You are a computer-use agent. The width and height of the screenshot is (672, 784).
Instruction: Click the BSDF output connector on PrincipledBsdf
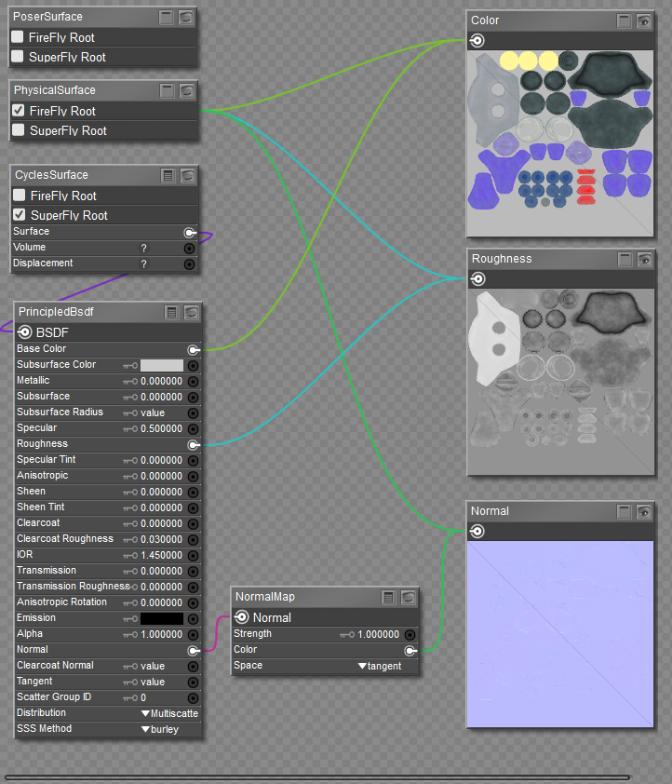pos(25,332)
